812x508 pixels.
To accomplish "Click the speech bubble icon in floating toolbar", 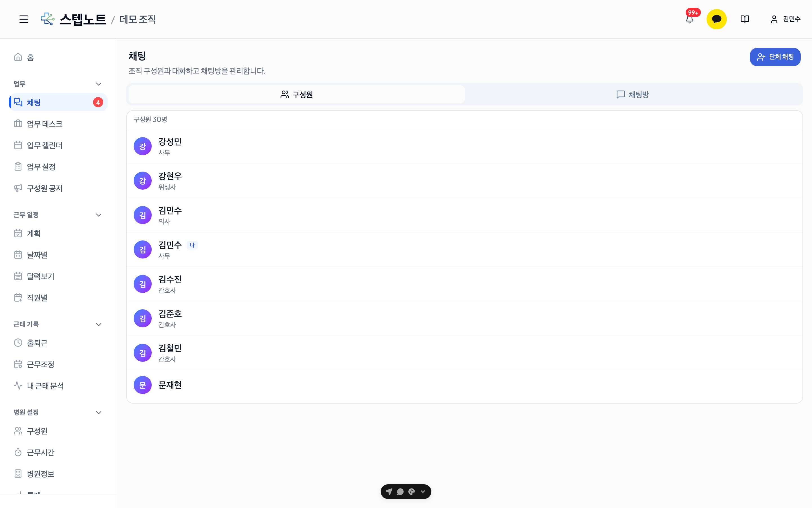I will click(x=400, y=492).
